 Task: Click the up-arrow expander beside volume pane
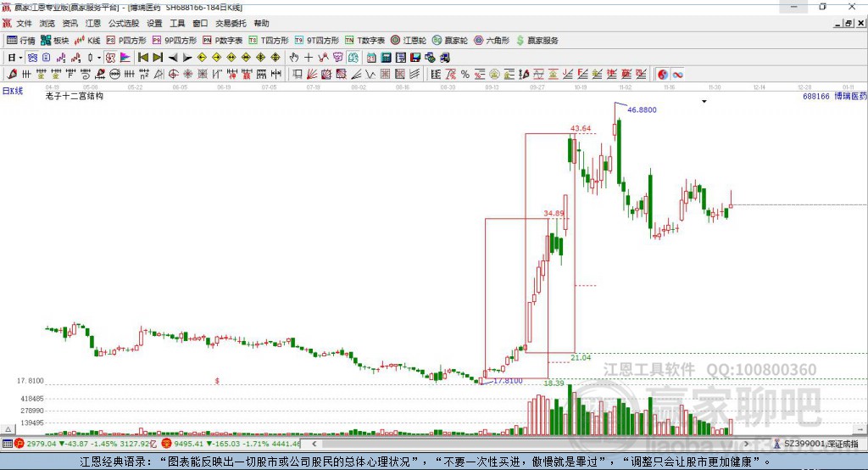8,429
